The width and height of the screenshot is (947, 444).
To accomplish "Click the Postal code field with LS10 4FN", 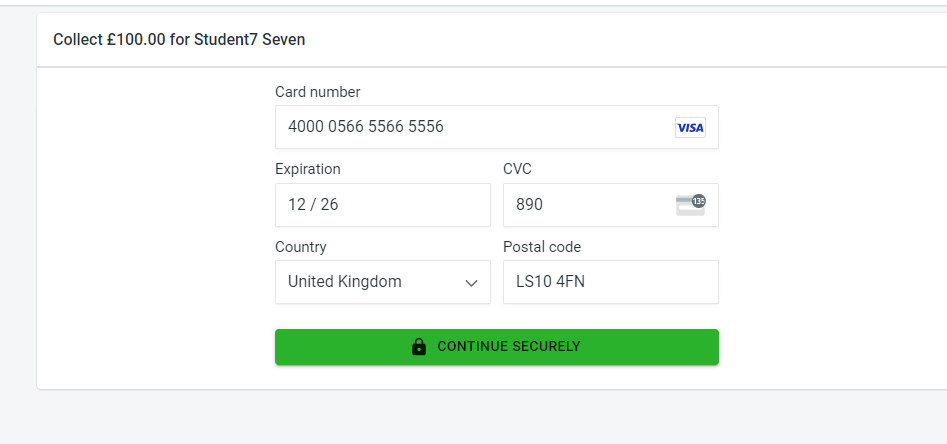I will click(x=610, y=282).
